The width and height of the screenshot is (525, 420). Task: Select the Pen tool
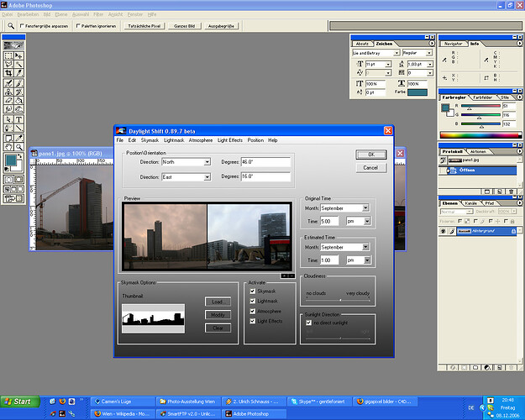pyautogui.click(x=8, y=129)
